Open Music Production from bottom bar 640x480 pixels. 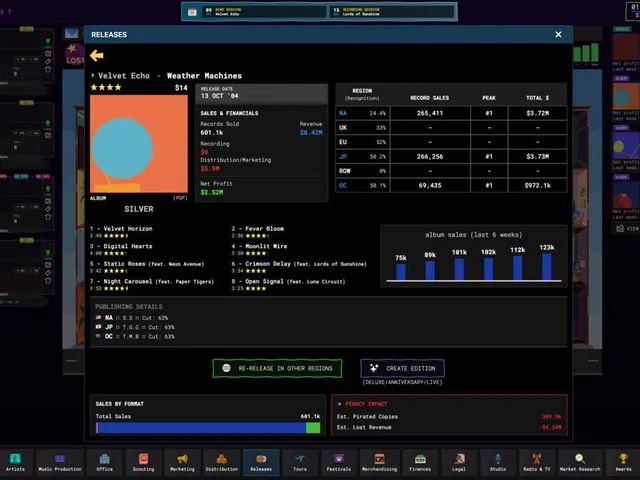(x=60, y=462)
